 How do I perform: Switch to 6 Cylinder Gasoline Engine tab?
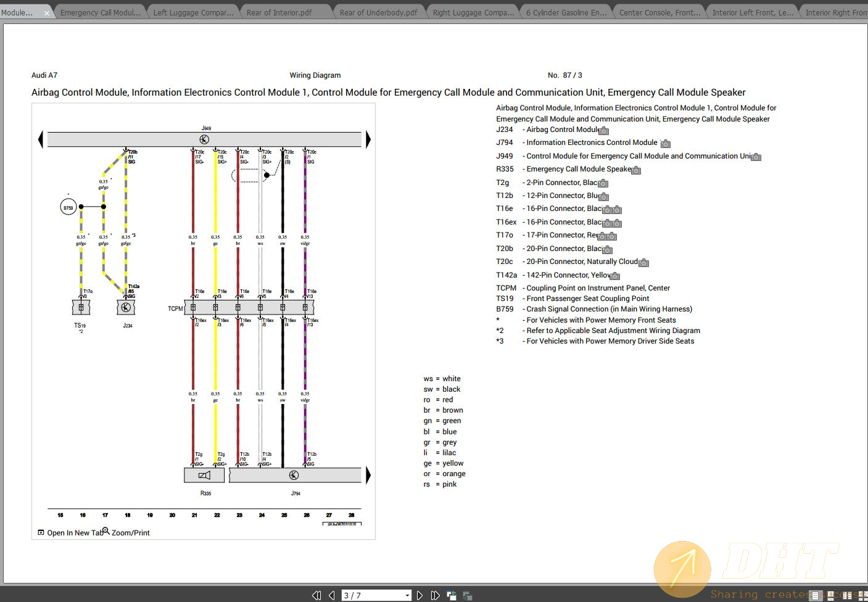pyautogui.click(x=566, y=12)
